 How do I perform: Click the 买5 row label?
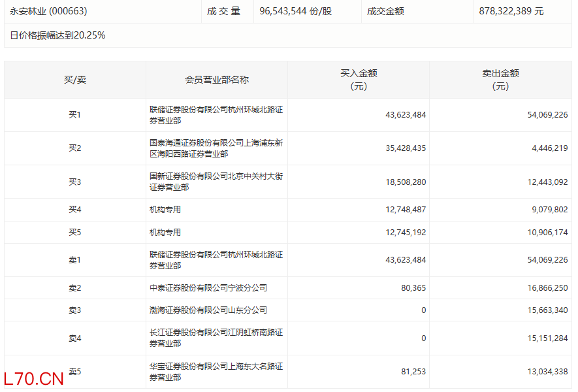[74, 232]
